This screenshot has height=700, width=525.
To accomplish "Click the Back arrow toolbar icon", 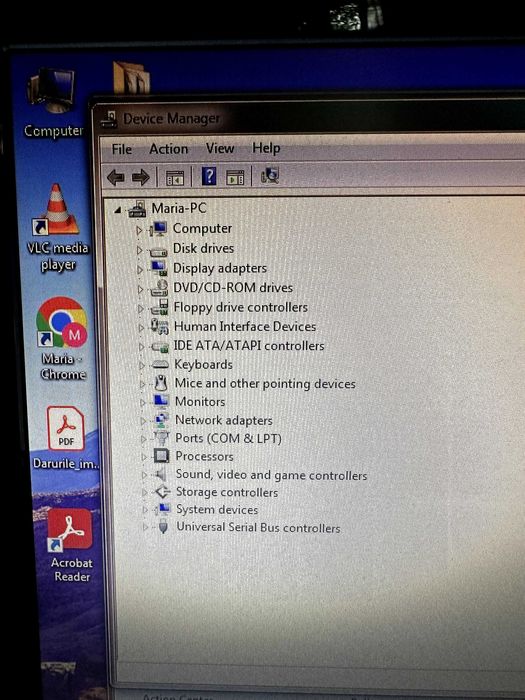I will tap(116, 178).
